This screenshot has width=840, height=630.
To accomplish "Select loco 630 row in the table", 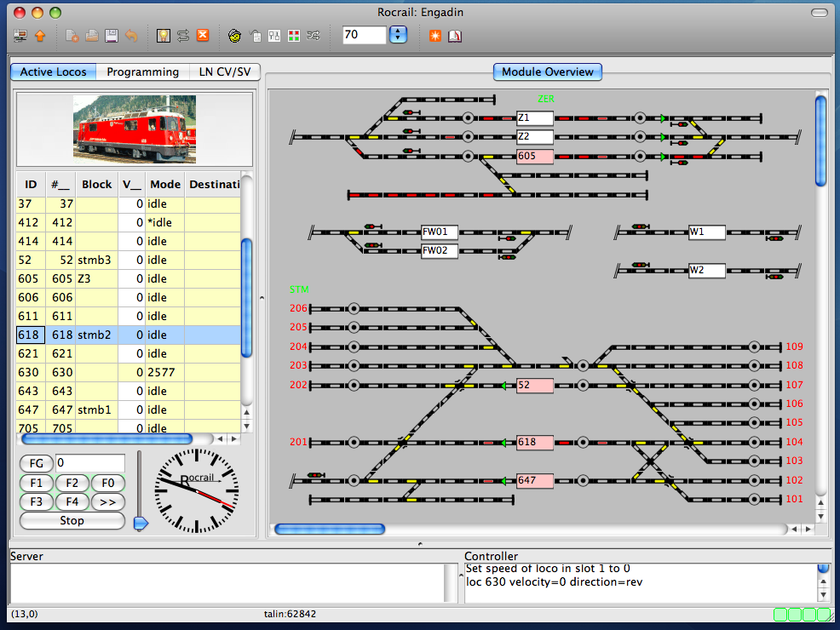I will (128, 372).
